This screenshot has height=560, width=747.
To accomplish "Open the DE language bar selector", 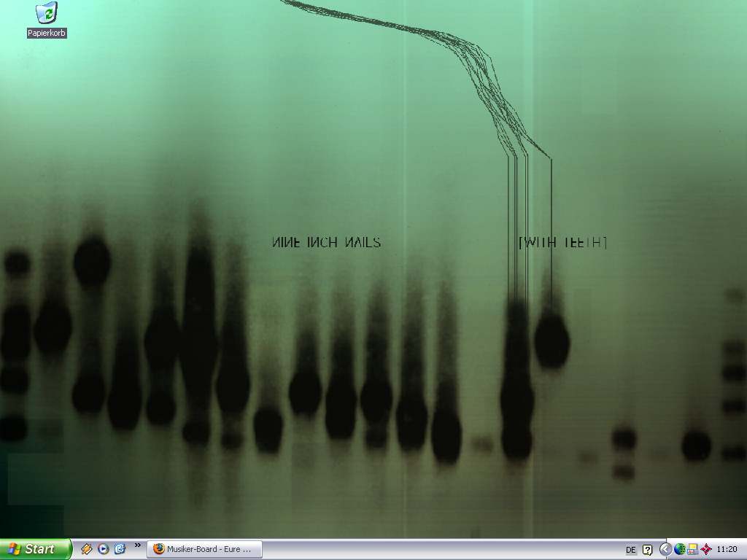I will point(631,550).
